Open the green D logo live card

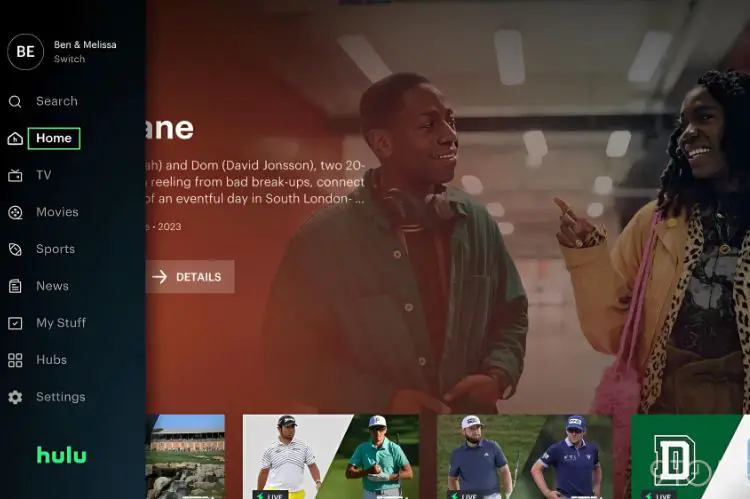(x=690, y=456)
